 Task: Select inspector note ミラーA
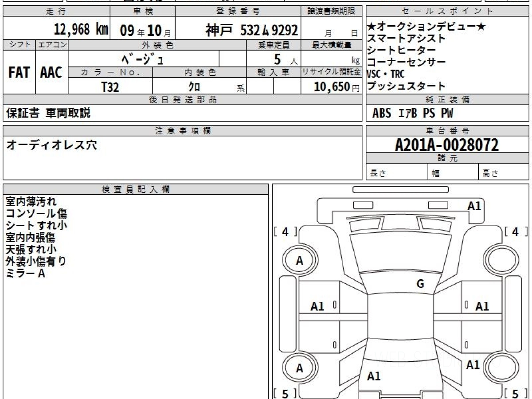(25, 273)
